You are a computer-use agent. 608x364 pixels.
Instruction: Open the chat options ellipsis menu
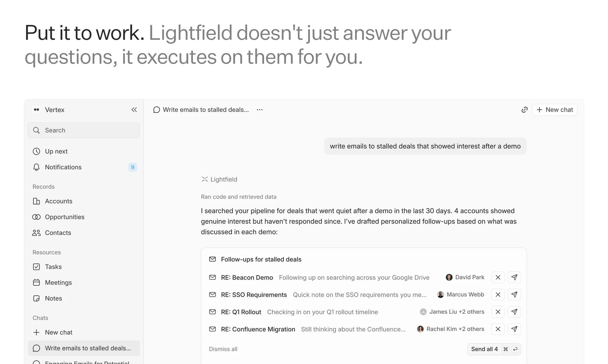259,110
